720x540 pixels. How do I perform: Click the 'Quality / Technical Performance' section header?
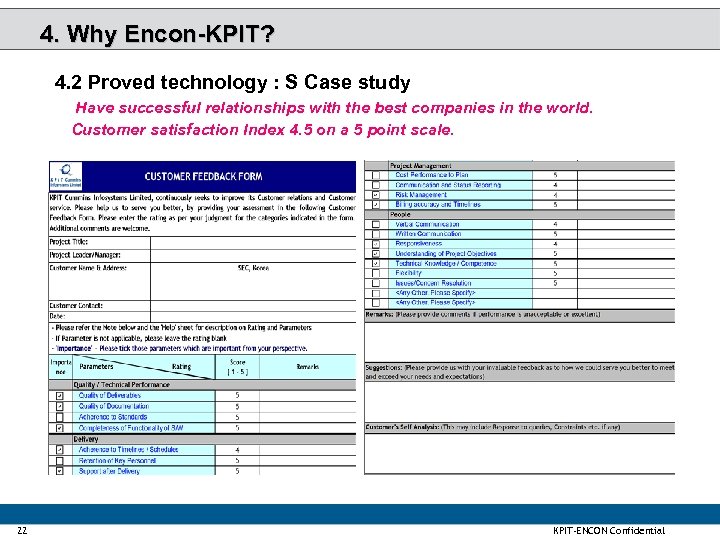coord(122,385)
